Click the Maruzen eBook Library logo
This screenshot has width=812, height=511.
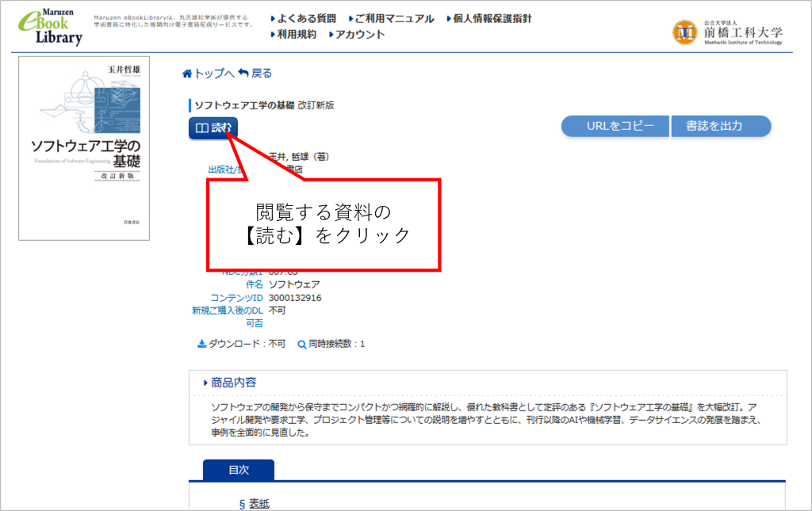pyautogui.click(x=51, y=25)
